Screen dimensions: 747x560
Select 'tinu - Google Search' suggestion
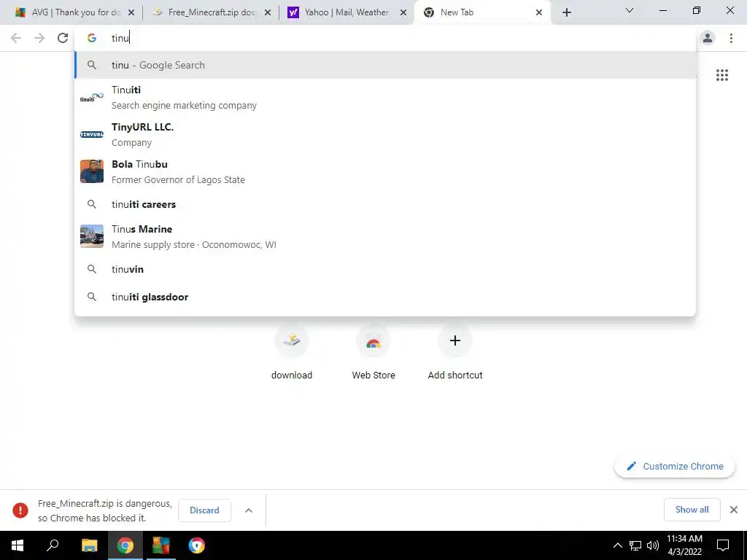tap(385, 65)
